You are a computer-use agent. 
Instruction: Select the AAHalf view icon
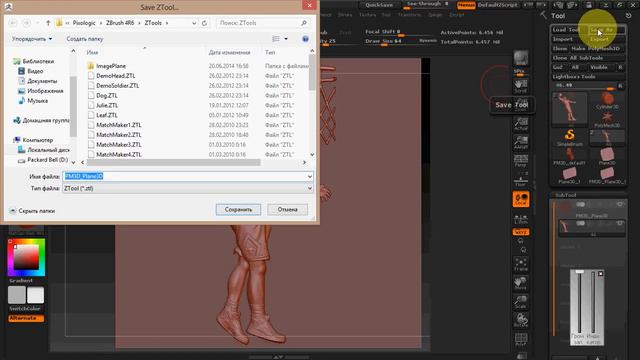(x=521, y=142)
